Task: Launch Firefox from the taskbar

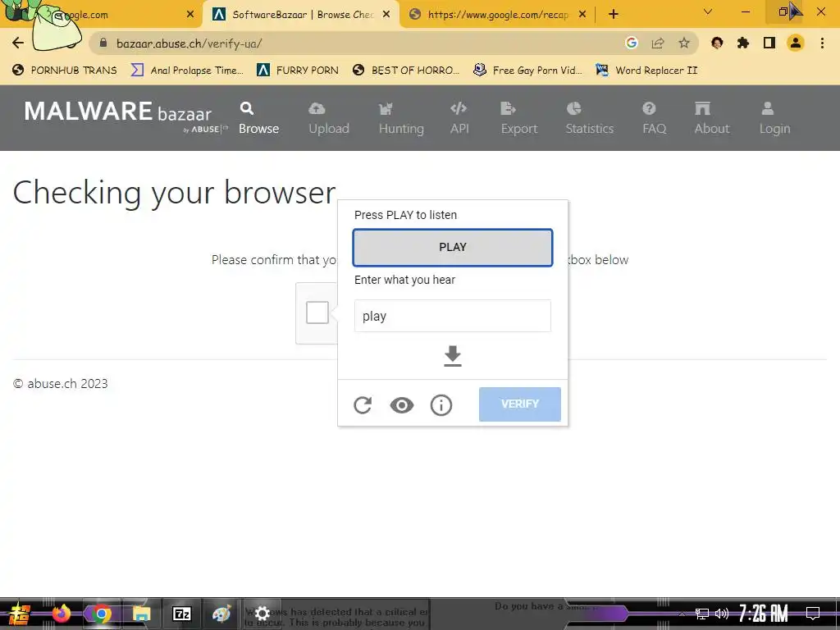Action: 61,614
